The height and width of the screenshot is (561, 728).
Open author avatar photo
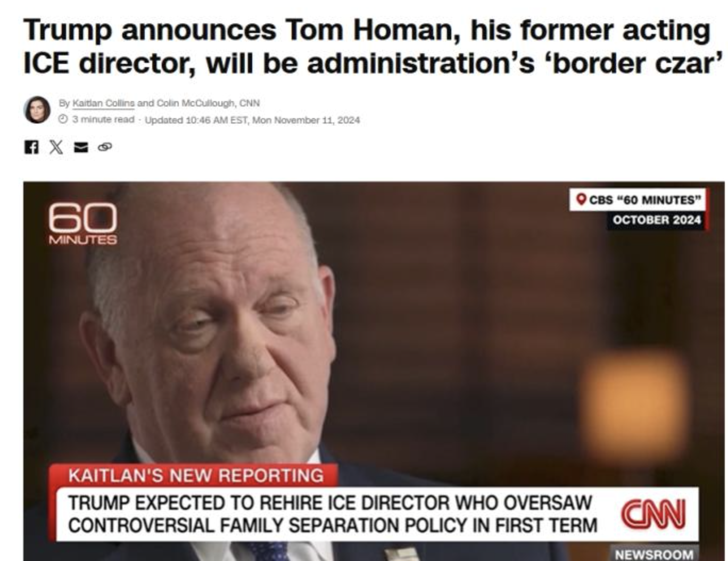(37, 110)
